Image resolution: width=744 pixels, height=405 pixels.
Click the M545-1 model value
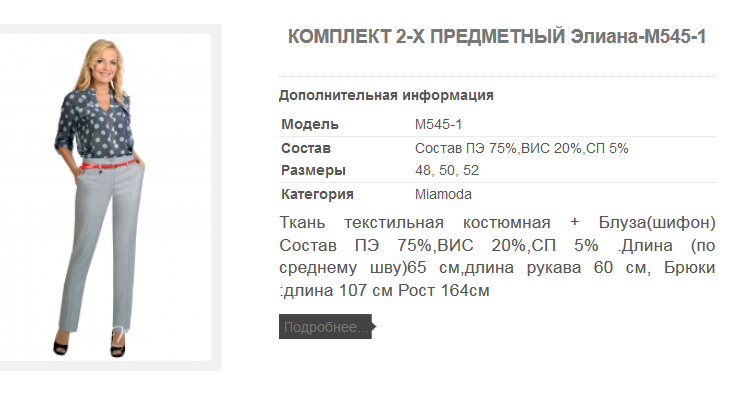point(438,124)
